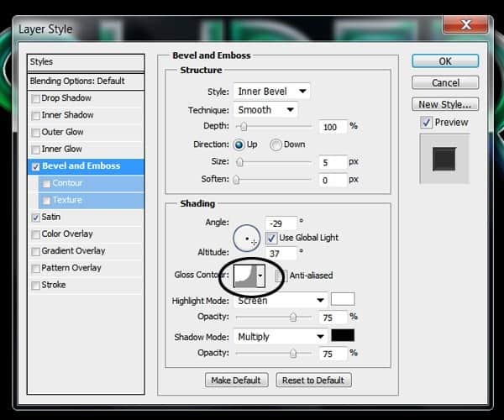Open the Highlight Mode Screen dropdown
This screenshot has width=504, height=420.
(x=281, y=301)
